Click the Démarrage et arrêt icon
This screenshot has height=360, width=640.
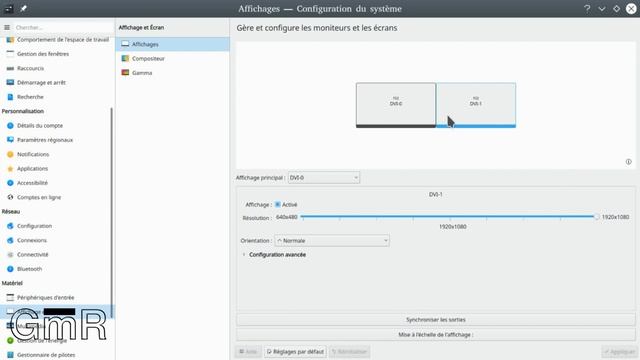(x=10, y=82)
